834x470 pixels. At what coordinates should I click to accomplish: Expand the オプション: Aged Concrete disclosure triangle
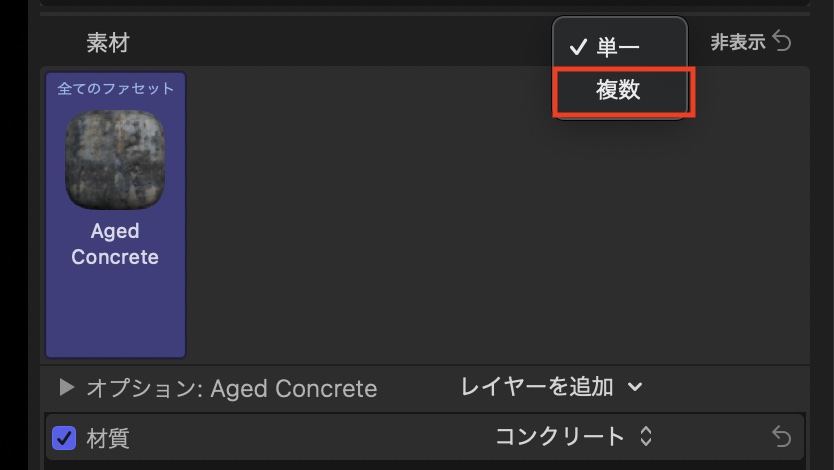67,388
